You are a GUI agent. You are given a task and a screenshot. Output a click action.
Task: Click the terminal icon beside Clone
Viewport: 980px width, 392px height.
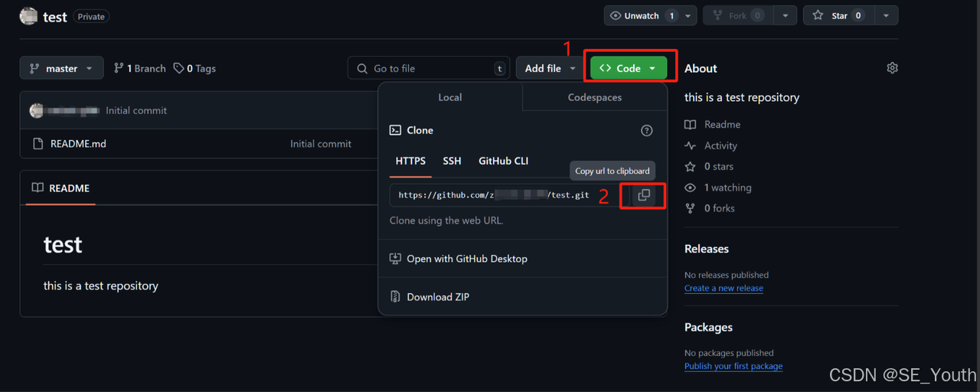(395, 130)
